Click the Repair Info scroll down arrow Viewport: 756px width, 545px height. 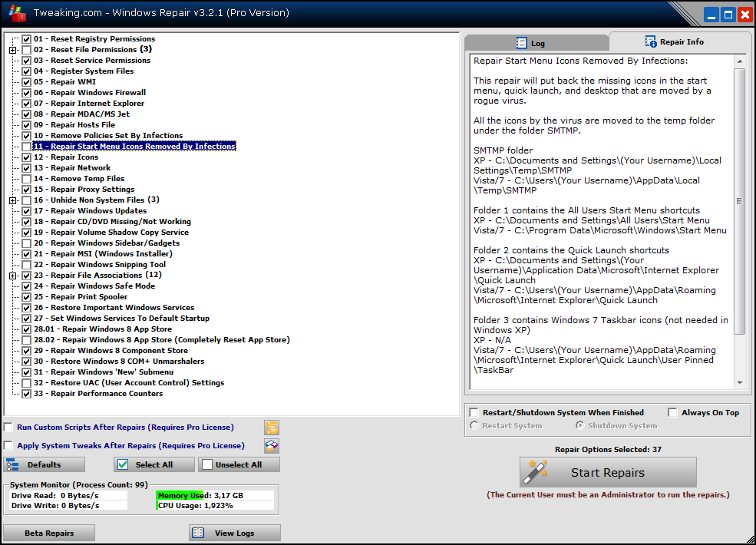click(740, 383)
